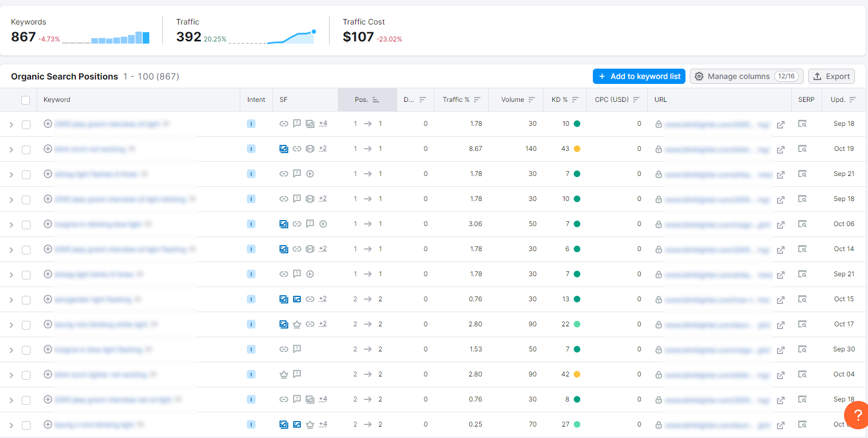Sort by Volume using its sort icon

click(x=532, y=100)
